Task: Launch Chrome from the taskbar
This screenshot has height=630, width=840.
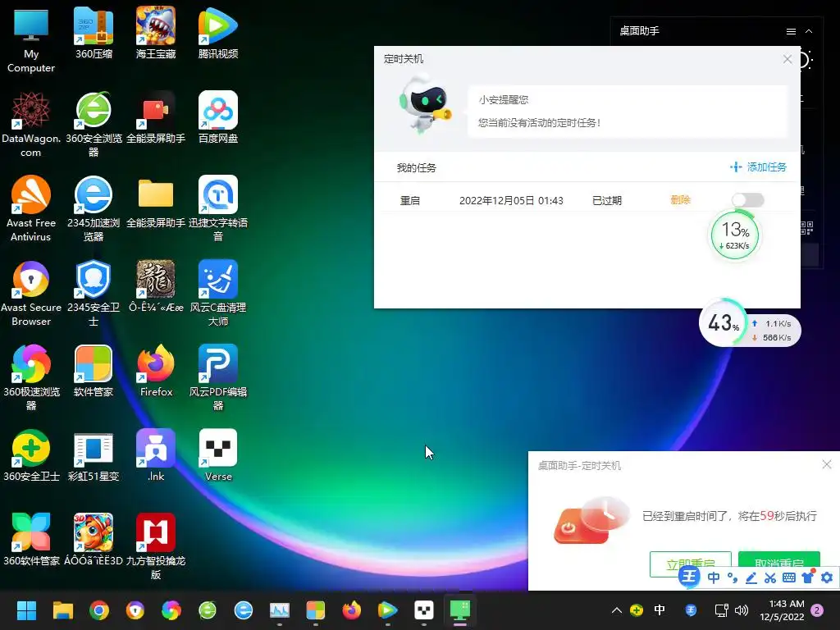Action: coord(99,610)
